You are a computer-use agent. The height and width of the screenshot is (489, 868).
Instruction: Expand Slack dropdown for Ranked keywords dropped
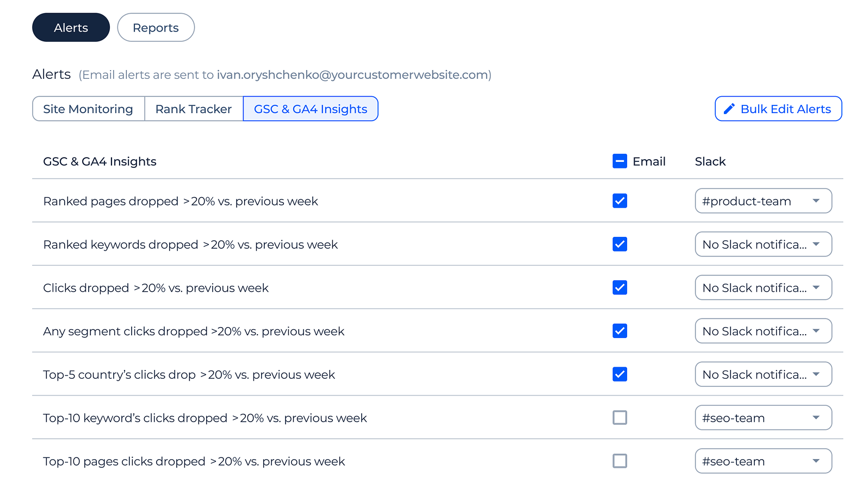point(763,244)
